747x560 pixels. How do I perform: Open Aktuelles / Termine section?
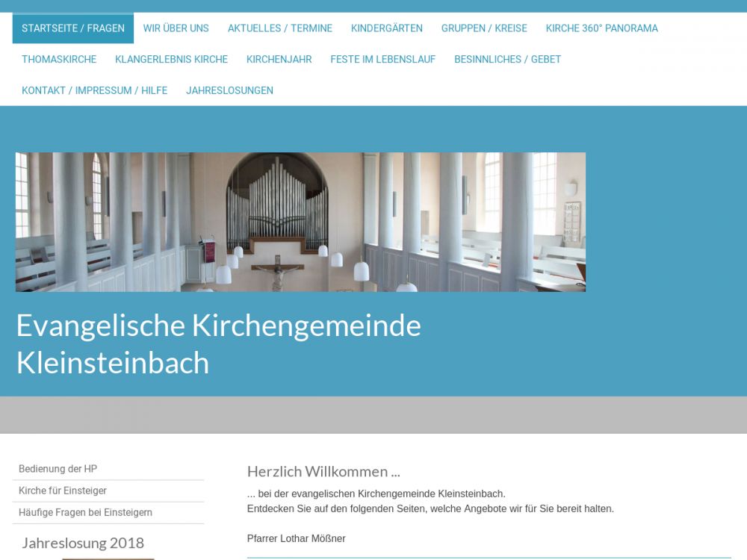(280, 28)
